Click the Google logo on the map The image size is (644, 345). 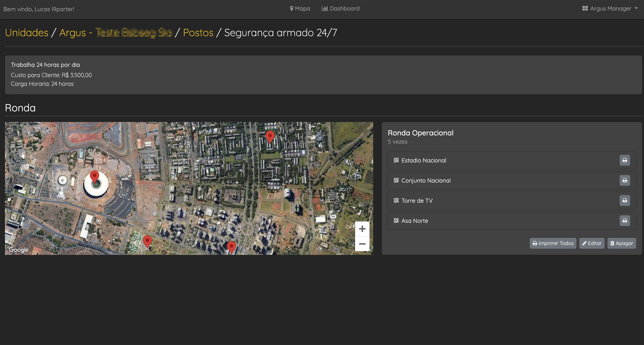coord(18,250)
